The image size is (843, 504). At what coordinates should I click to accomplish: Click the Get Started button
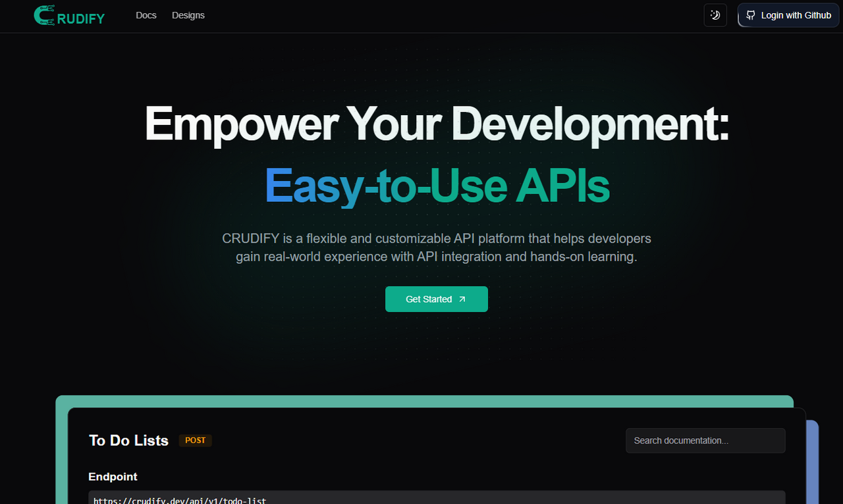pos(437,299)
